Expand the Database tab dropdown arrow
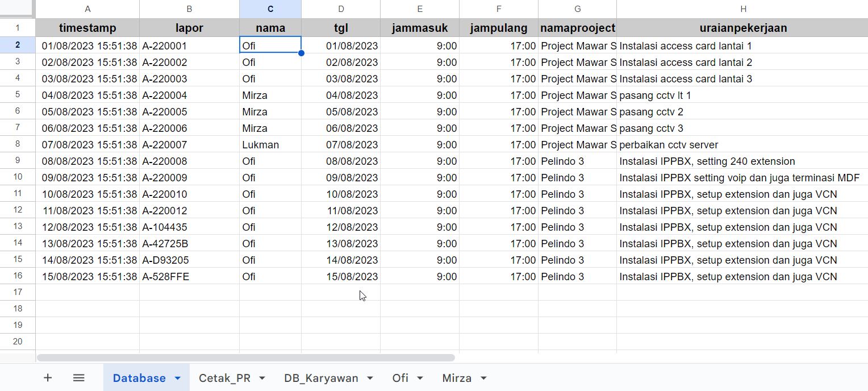 pyautogui.click(x=177, y=378)
